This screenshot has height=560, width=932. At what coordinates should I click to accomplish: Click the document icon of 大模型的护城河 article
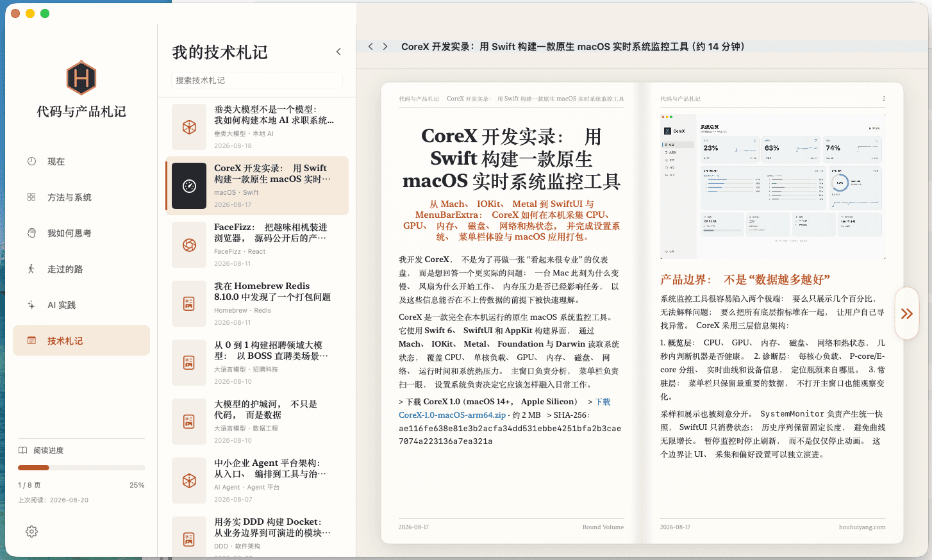pyautogui.click(x=189, y=422)
